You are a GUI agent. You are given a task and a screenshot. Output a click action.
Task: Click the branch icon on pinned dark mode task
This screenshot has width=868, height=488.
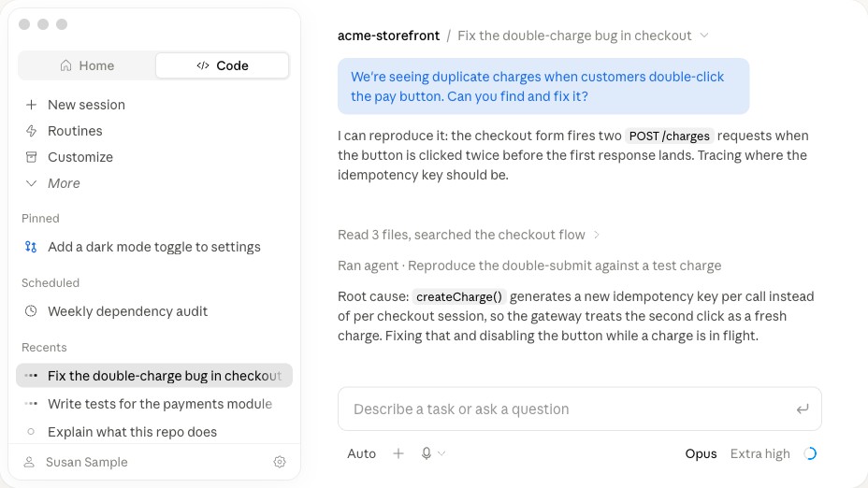(x=31, y=247)
